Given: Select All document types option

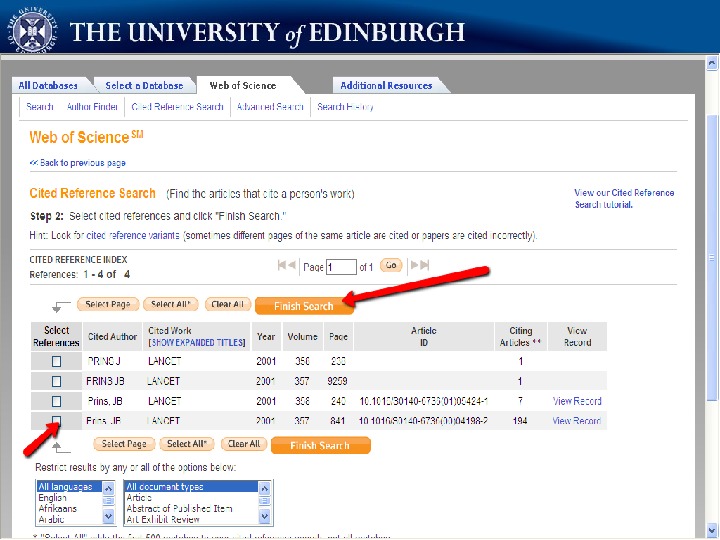Looking at the screenshot, I should click(x=191, y=487).
